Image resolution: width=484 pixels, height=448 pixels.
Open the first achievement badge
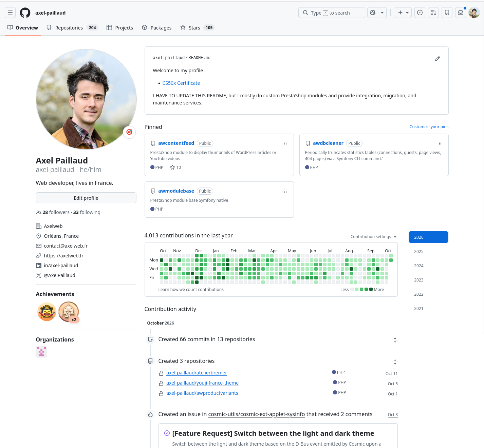pos(47,312)
